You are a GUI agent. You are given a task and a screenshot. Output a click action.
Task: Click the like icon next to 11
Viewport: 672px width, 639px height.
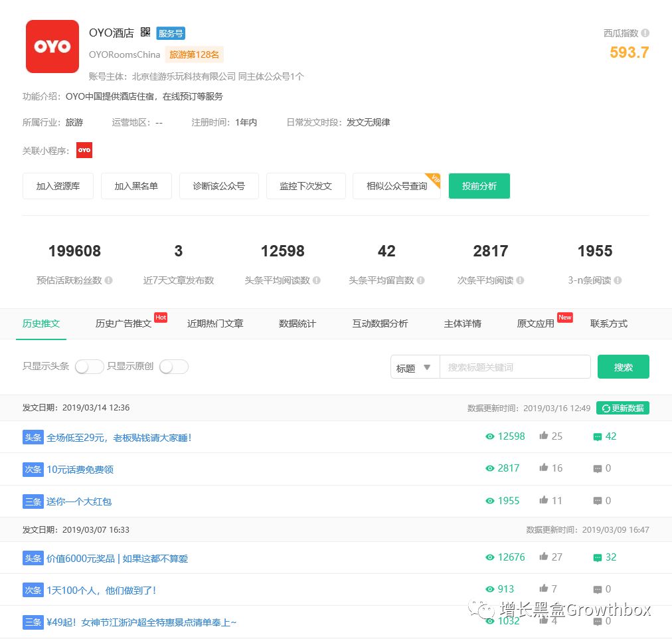543,500
